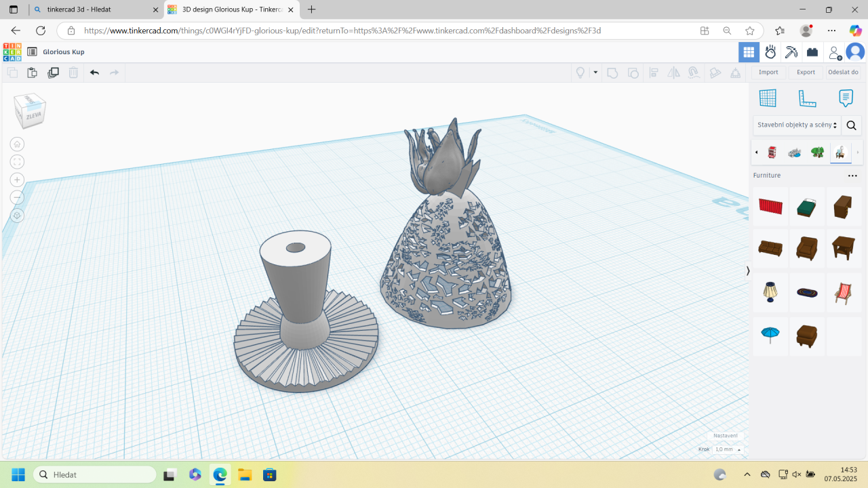
Task: Click the Paste clipboard icon
Action: click(32, 73)
